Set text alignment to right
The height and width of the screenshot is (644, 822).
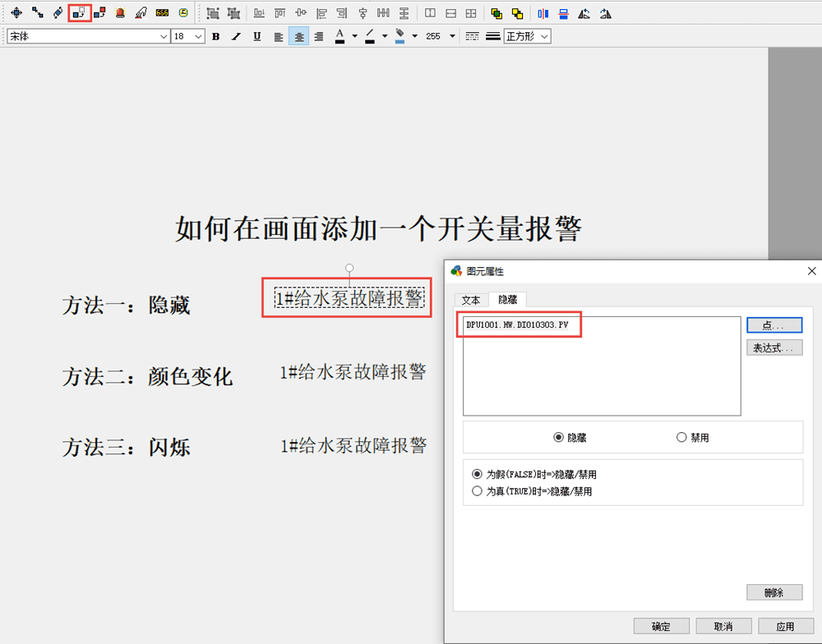[319, 36]
